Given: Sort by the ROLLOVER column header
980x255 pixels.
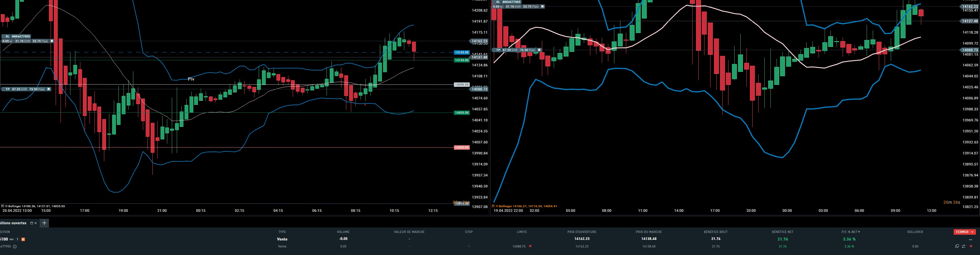Looking at the screenshot, I should [x=915, y=232].
